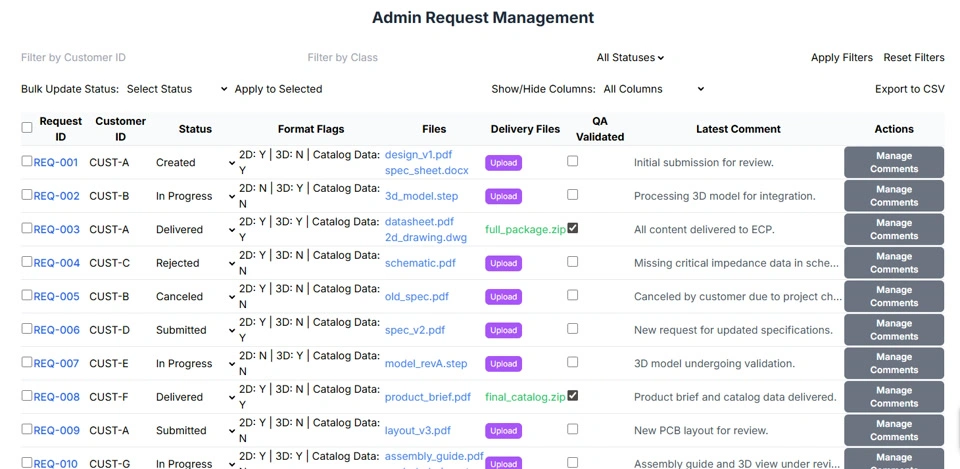
Task: Open the full_package.zip delivery file
Action: [524, 229]
